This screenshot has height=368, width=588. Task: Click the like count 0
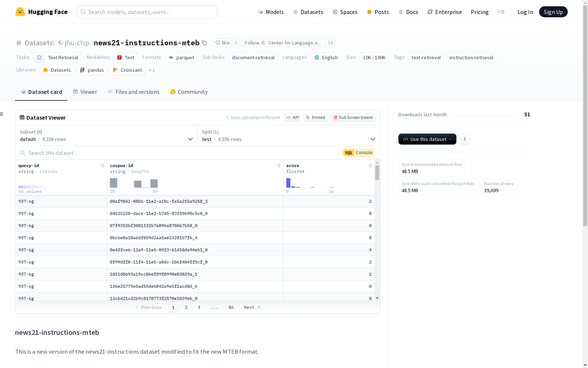click(x=236, y=43)
